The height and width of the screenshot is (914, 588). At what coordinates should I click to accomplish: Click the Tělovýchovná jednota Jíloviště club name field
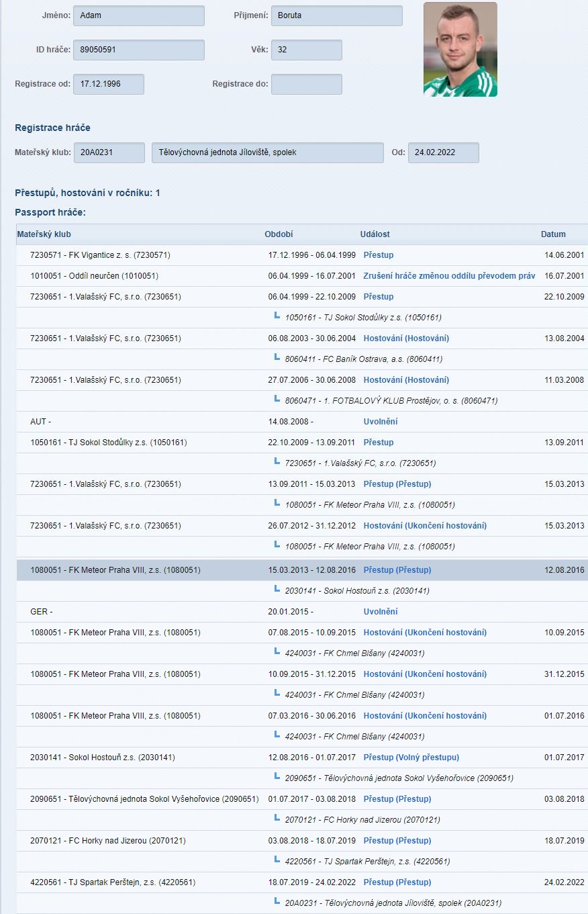(268, 152)
